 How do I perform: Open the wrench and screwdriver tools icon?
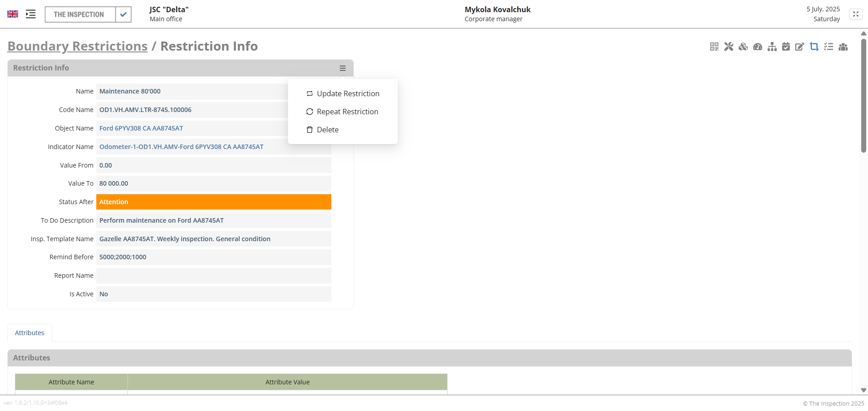(729, 47)
